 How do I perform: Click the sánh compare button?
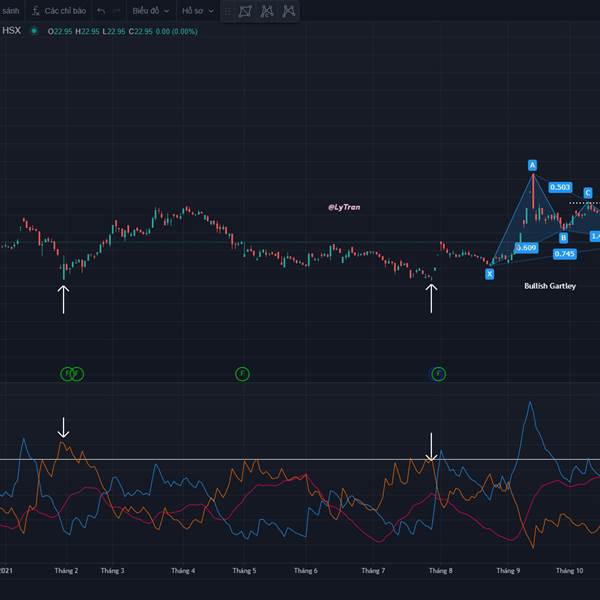tap(10, 11)
